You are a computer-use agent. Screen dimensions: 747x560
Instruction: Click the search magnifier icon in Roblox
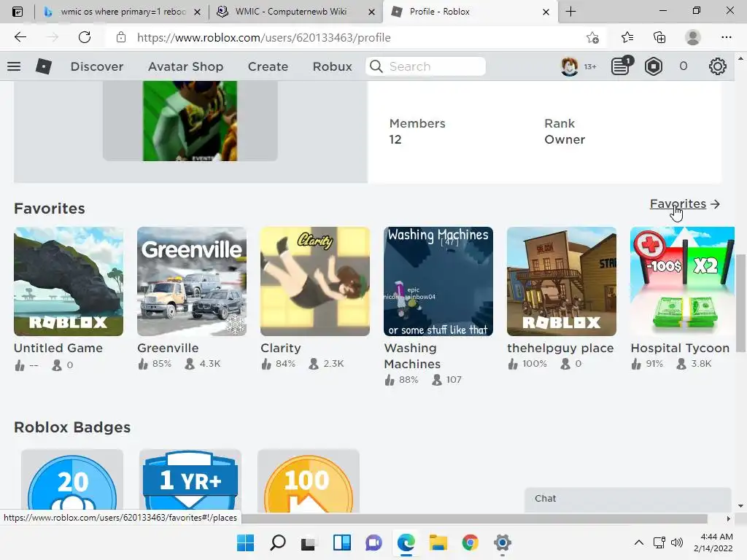(x=376, y=66)
